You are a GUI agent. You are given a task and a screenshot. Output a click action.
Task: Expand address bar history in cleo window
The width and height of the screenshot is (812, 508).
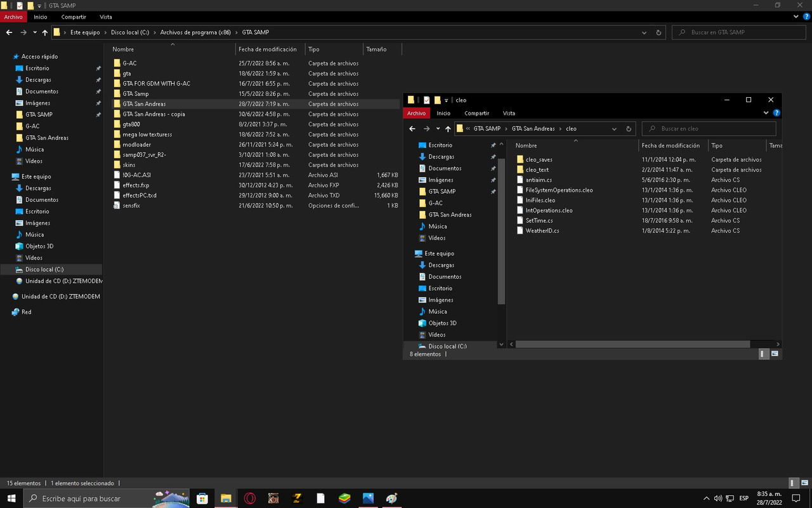click(x=614, y=129)
